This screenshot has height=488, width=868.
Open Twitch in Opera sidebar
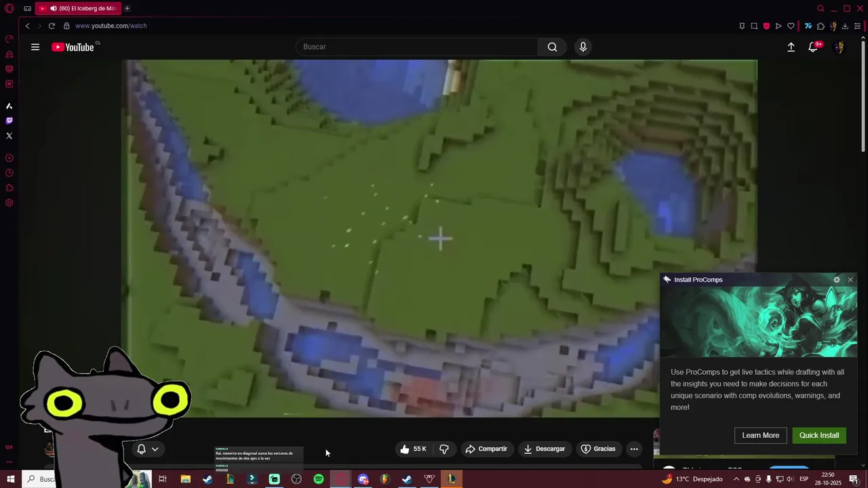tap(9, 121)
